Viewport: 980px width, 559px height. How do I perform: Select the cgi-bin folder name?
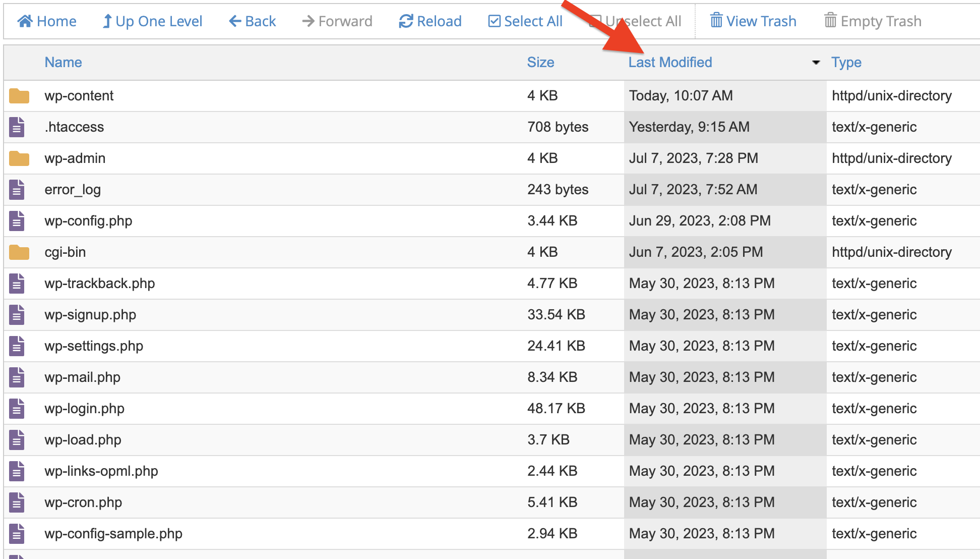coord(65,252)
